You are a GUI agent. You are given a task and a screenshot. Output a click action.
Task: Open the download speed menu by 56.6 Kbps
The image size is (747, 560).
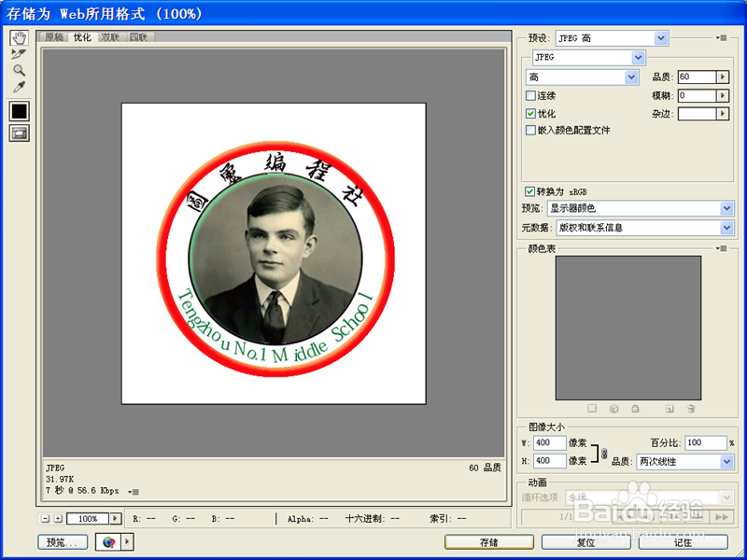point(134,492)
